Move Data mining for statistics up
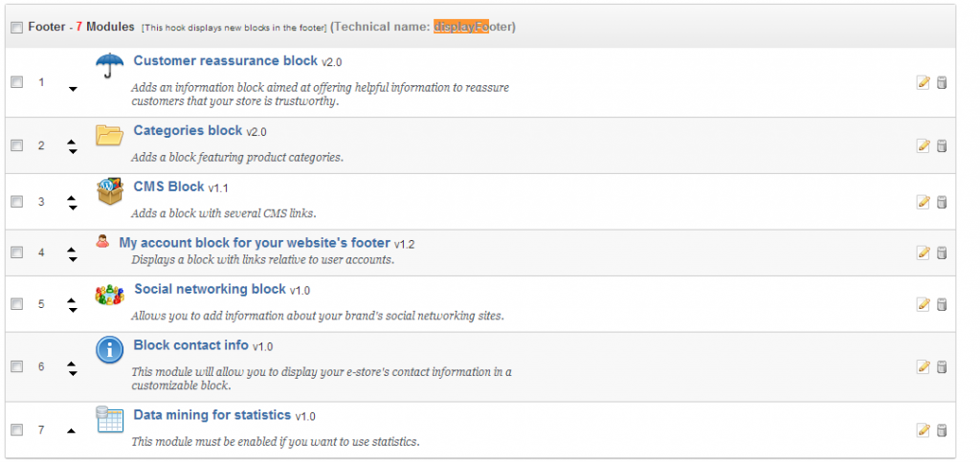Viewport: 980px width, 462px height. pos(72,430)
